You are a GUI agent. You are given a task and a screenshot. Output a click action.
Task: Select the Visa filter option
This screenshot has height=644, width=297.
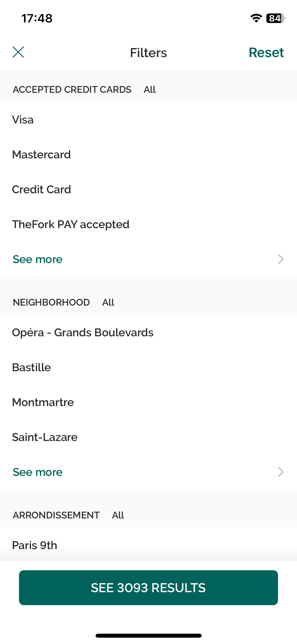[148, 120]
